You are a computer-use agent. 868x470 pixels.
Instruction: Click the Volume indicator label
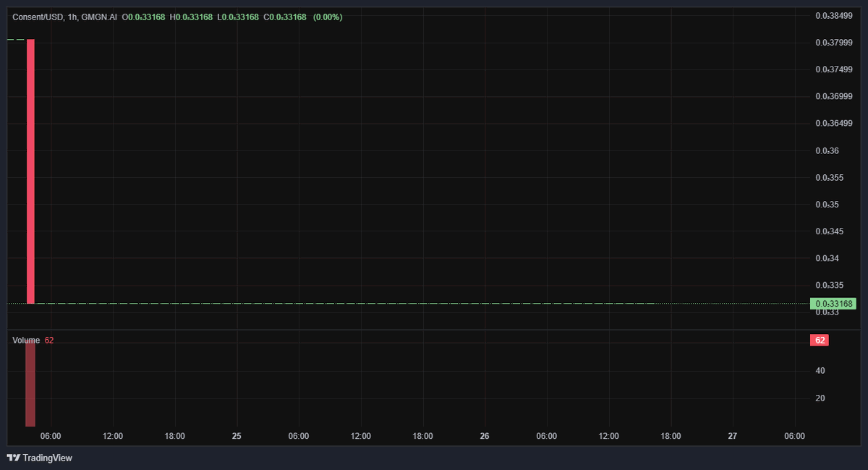[26, 340]
